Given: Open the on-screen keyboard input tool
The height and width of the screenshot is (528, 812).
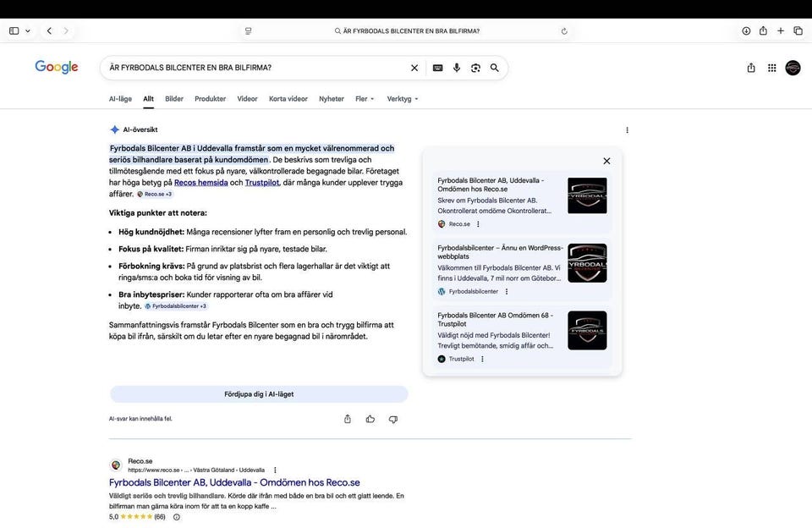Looking at the screenshot, I should click(437, 68).
